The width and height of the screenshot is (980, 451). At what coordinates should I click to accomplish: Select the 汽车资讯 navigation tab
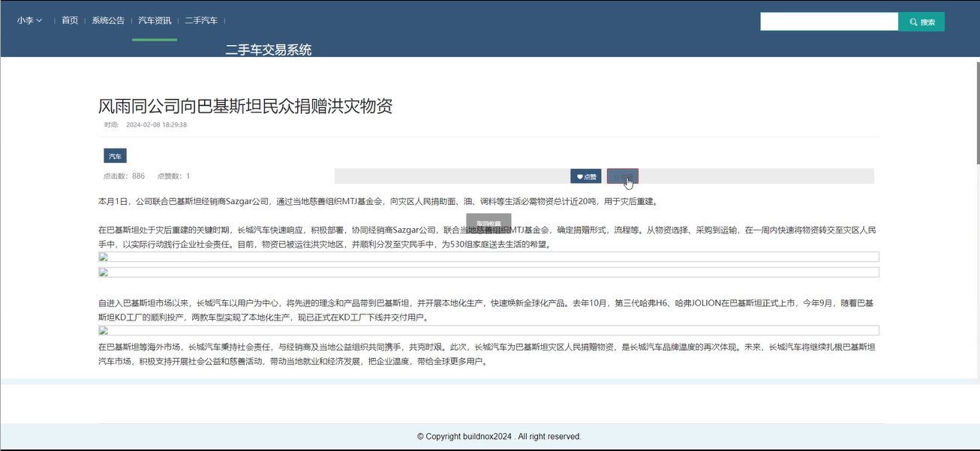tap(155, 20)
